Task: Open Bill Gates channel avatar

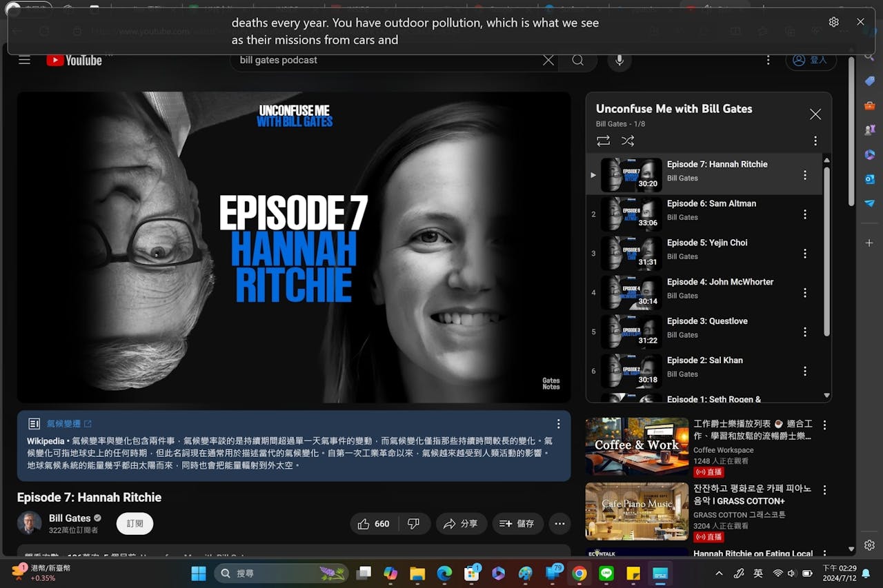Action: 29,523
